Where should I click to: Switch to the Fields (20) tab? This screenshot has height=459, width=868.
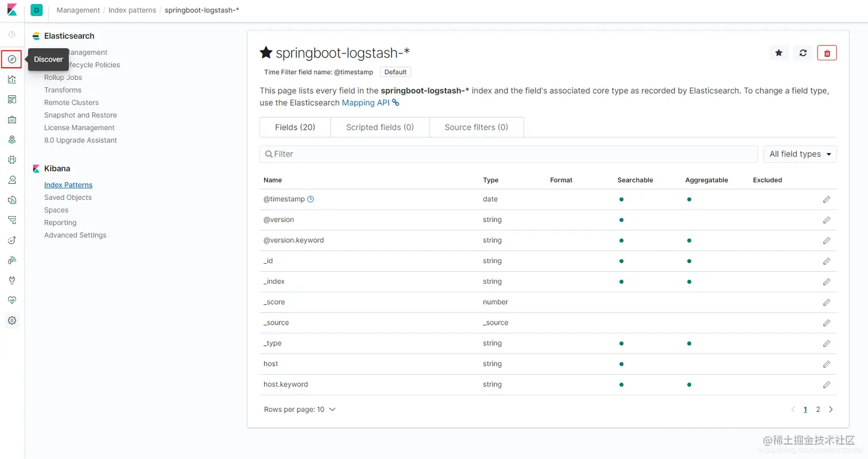[295, 128]
